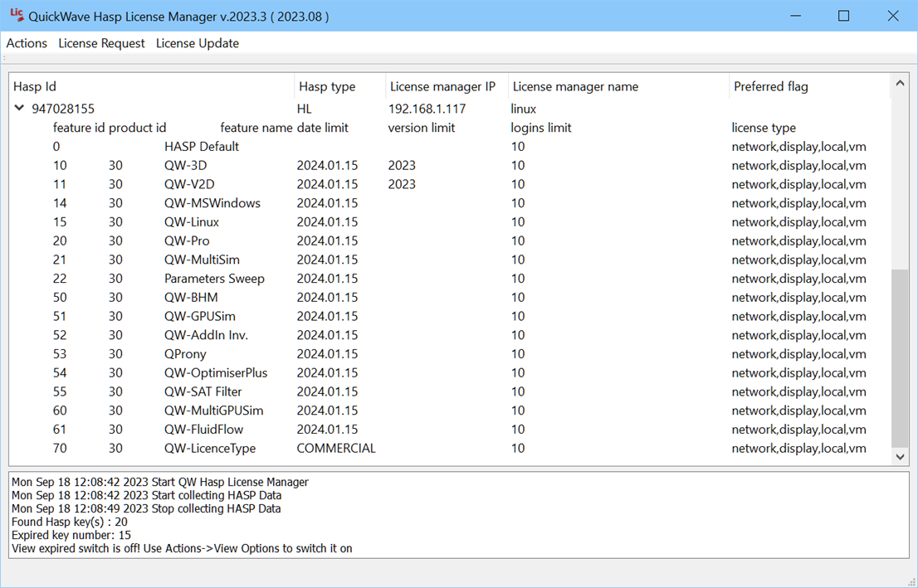The image size is (918, 588).
Task: Select the QW-MSWindows feature row
Action: click(450, 203)
